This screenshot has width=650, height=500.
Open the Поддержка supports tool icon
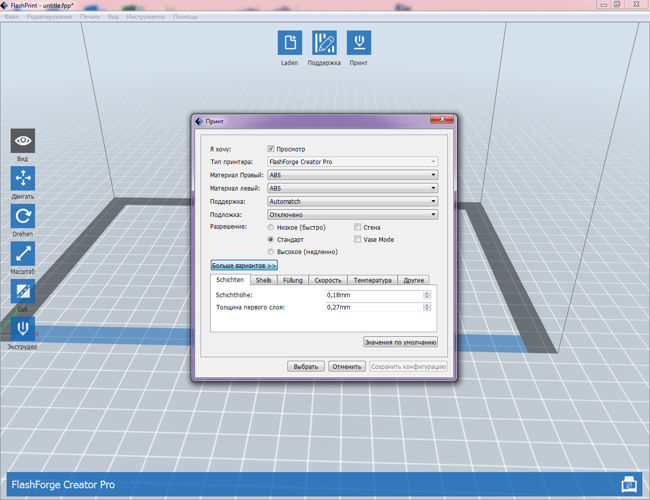tap(324, 42)
